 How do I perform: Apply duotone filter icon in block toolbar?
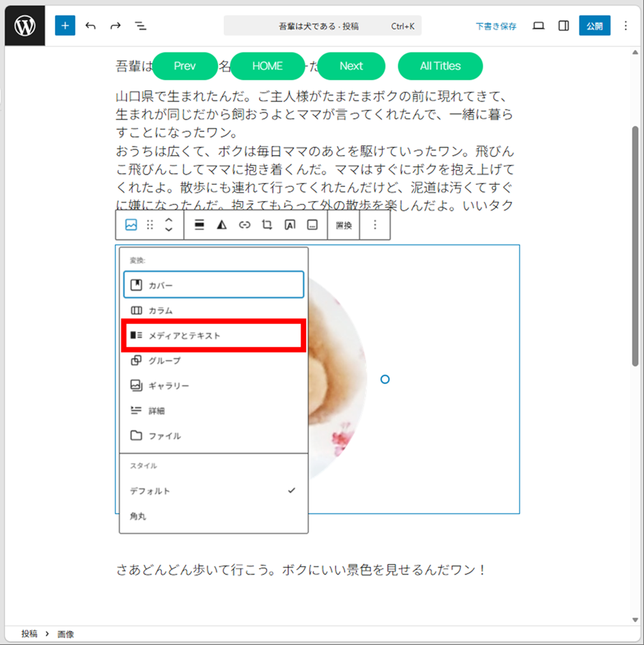click(x=222, y=225)
